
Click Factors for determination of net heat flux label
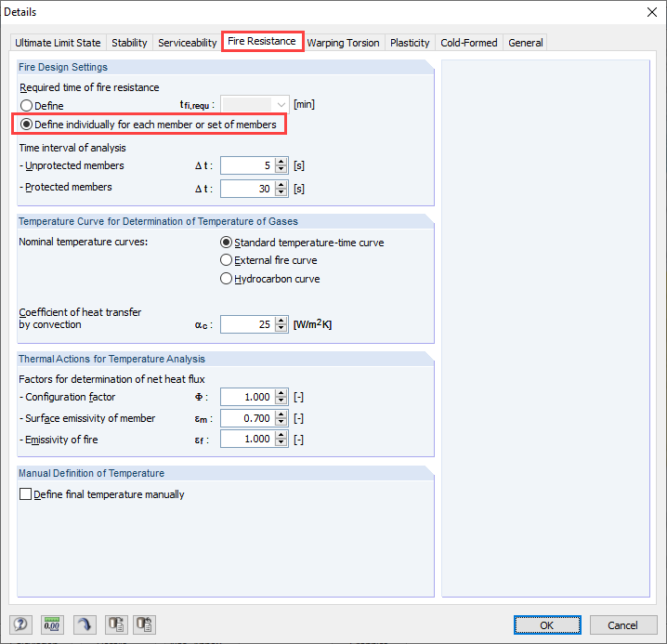[111, 379]
